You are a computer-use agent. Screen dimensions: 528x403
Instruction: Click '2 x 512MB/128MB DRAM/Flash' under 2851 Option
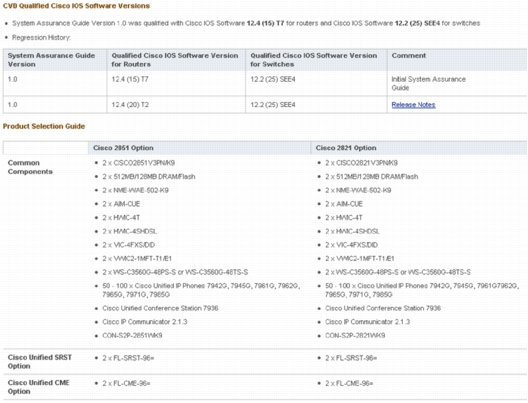pyautogui.click(x=149, y=177)
